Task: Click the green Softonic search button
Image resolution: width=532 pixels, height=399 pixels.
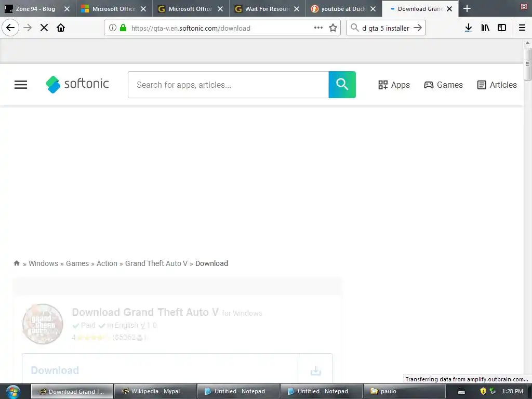Action: [x=342, y=85]
